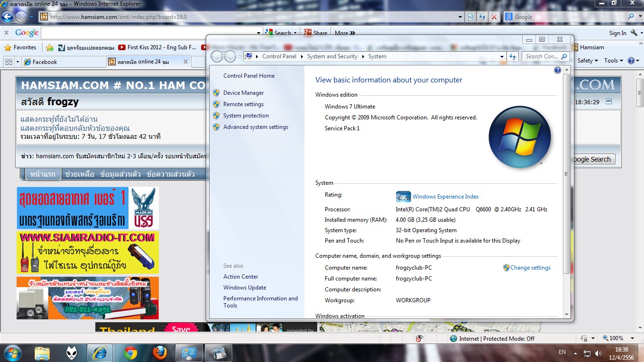
Task: Launch Mozilla Firefox from the taskbar
Action: click(160, 353)
